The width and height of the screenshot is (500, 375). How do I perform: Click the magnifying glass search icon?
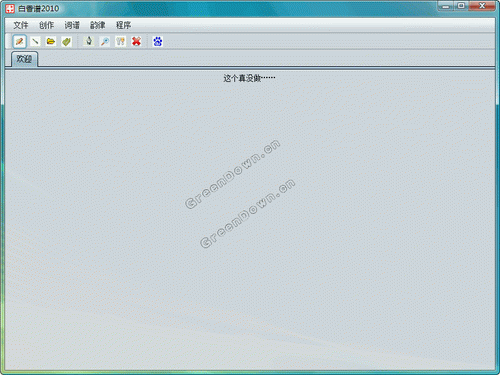105,42
